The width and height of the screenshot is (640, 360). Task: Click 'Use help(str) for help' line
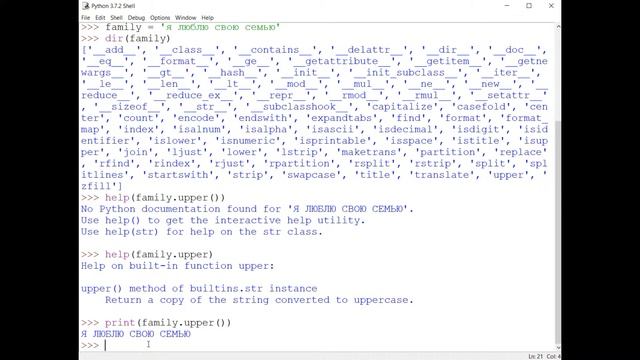click(x=202, y=232)
